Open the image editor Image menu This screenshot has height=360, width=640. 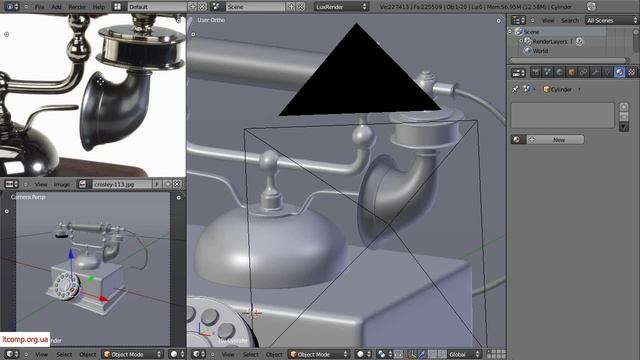62,184
